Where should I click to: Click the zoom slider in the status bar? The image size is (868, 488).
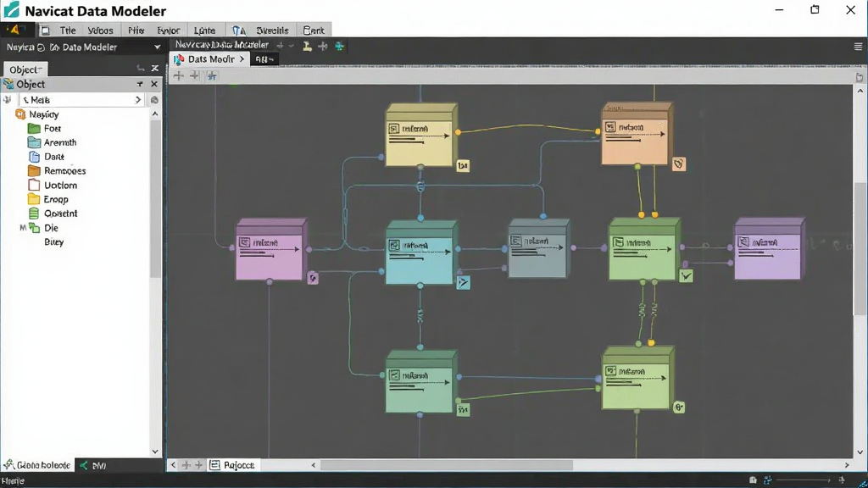[805, 480]
